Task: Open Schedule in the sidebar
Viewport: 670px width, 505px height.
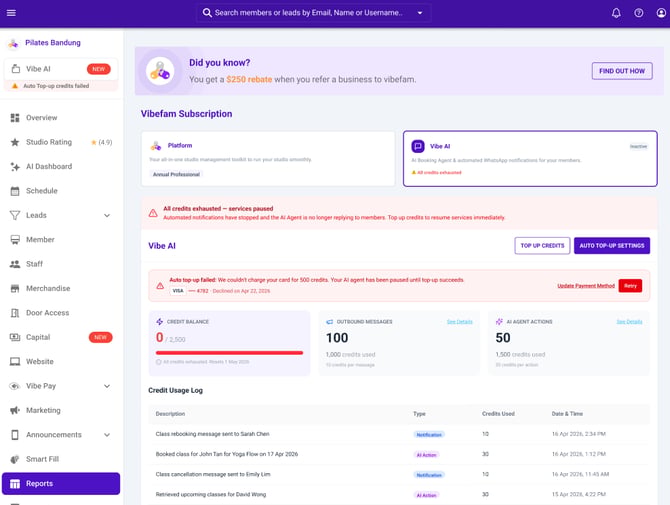Action: coord(61,191)
